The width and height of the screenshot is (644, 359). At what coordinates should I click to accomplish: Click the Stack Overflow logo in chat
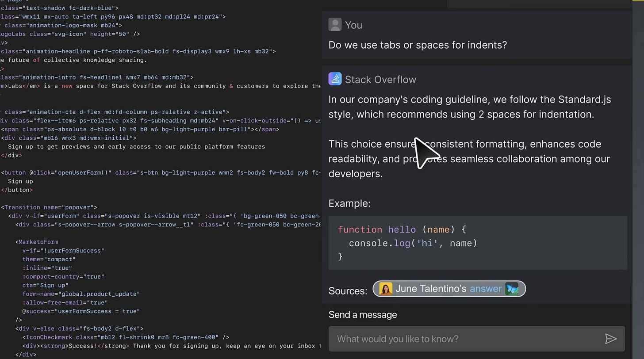(335, 79)
